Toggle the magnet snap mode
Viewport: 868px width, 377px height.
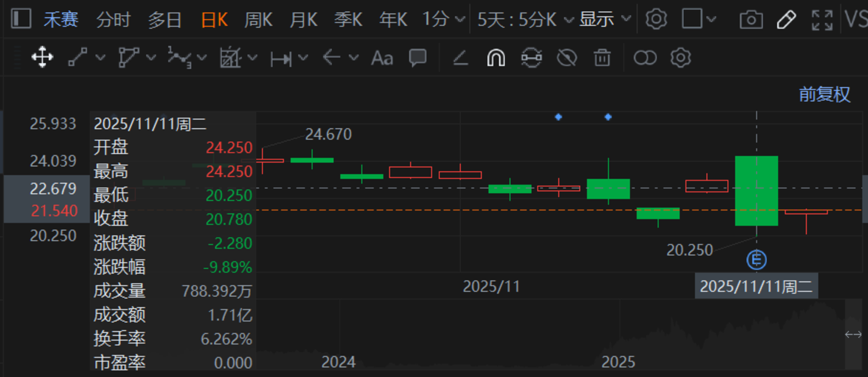coord(495,58)
